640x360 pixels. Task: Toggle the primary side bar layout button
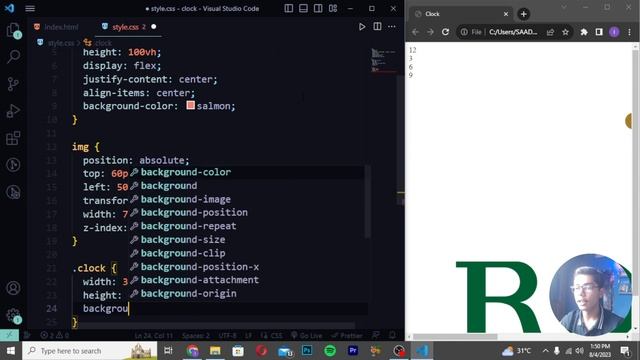(x=289, y=8)
